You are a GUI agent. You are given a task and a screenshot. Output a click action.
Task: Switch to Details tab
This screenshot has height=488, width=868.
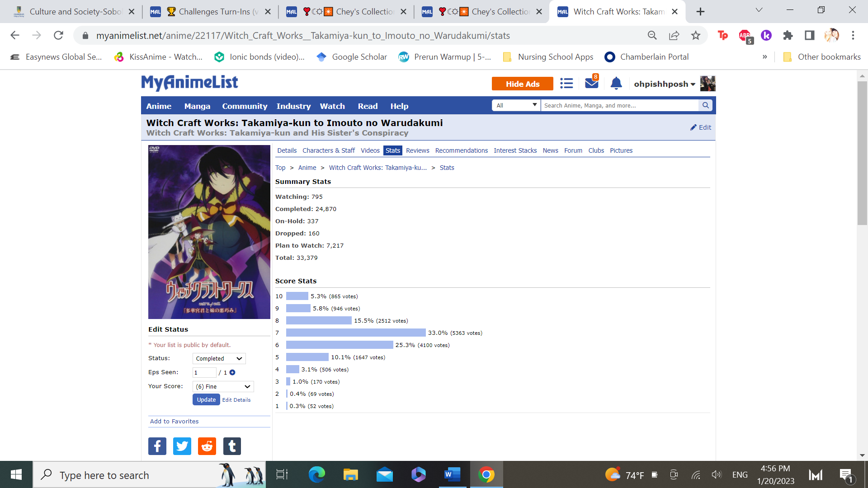(x=287, y=150)
